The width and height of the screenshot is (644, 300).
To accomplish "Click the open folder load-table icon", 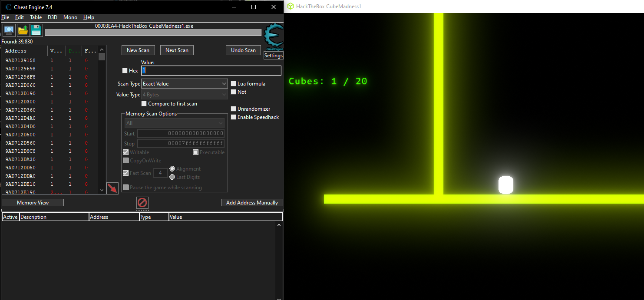I will pyautogui.click(x=23, y=30).
